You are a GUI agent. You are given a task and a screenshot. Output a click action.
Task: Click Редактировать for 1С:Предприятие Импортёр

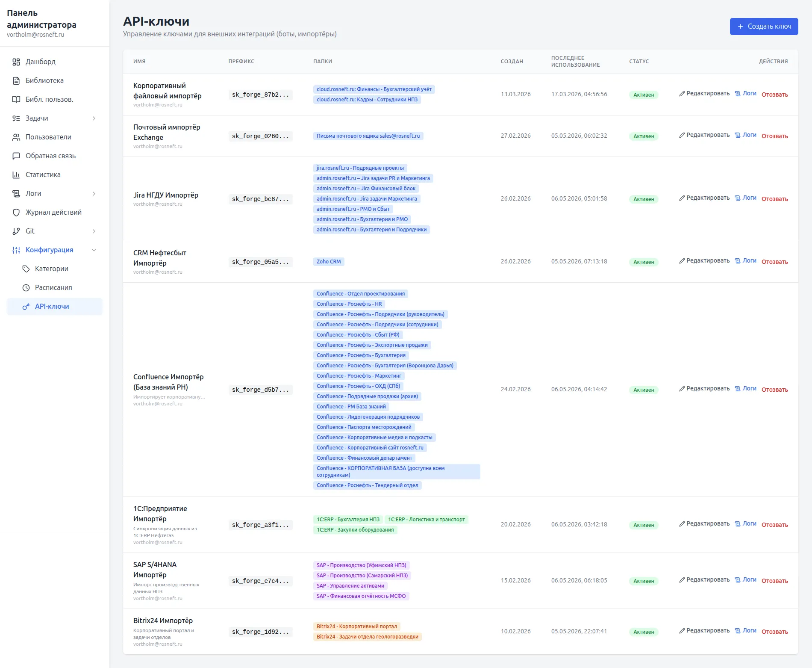tap(704, 524)
